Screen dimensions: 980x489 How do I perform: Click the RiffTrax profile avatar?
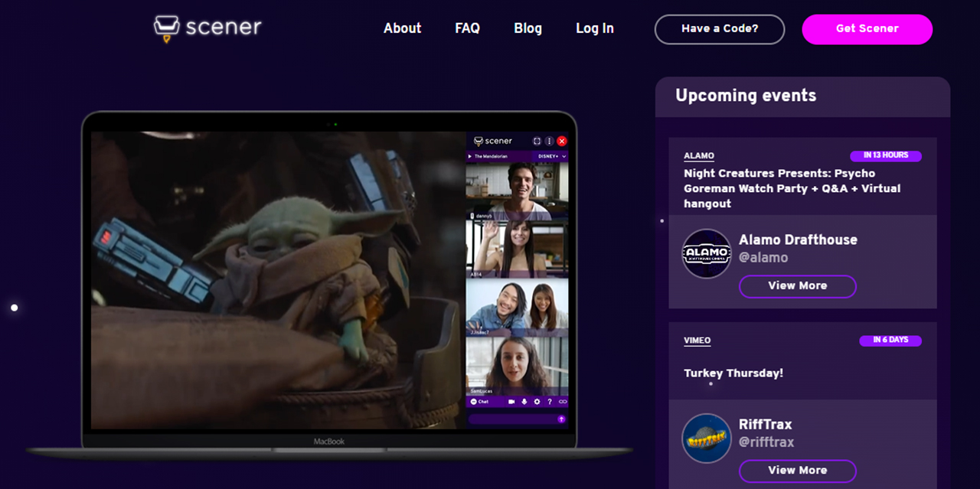(707, 438)
